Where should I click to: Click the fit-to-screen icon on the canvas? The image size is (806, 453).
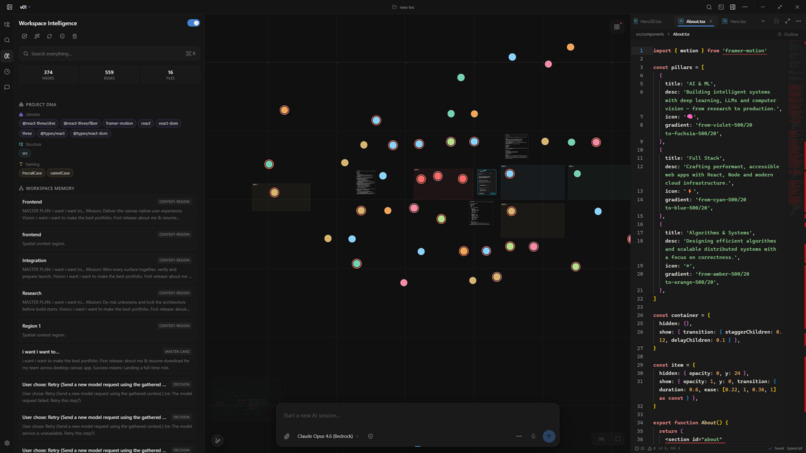pyautogui.click(x=618, y=439)
